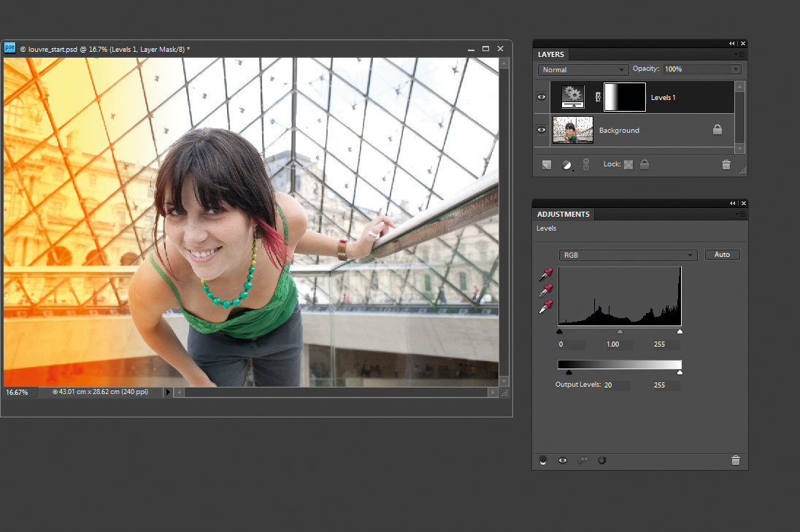The width and height of the screenshot is (800, 532).
Task: Click the document horizontal scrollbar right arrow
Action: click(x=493, y=392)
